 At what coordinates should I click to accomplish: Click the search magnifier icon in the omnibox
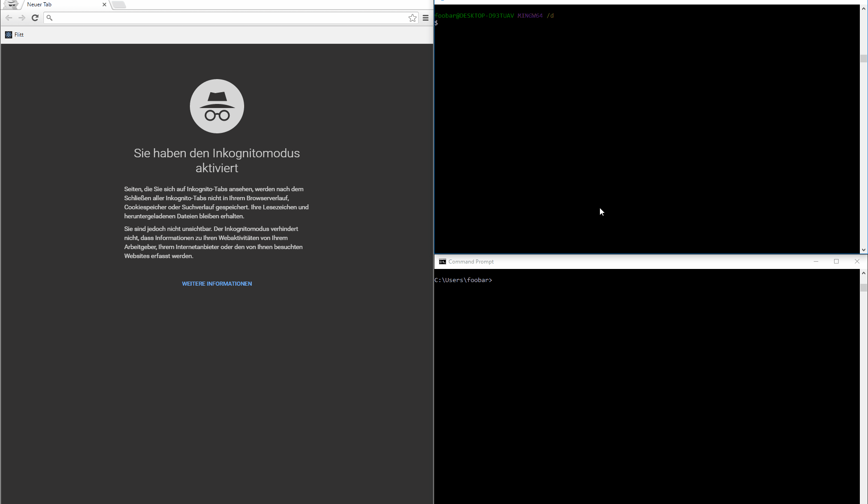pos(50,18)
